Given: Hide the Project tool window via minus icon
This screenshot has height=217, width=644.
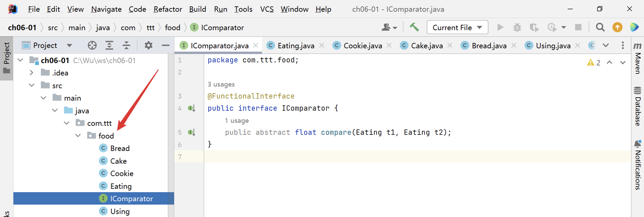Looking at the screenshot, I should point(166,45).
